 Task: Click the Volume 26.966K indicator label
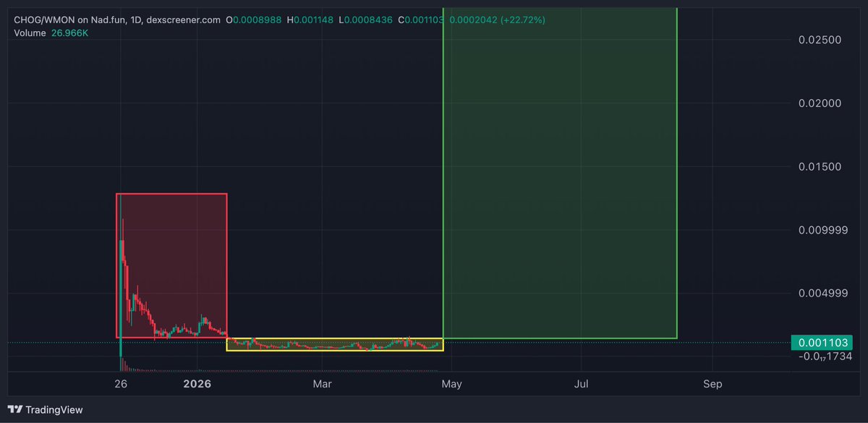50,32
